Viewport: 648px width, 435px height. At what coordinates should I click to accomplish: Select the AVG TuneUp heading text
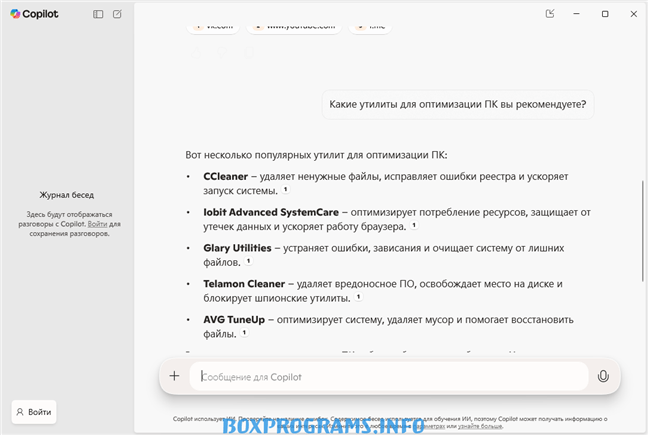coord(234,320)
